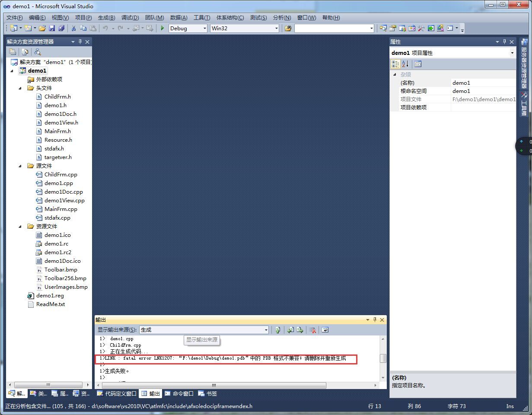Click the New Project toolbar icon
The image size is (532, 415).
click(x=13, y=28)
